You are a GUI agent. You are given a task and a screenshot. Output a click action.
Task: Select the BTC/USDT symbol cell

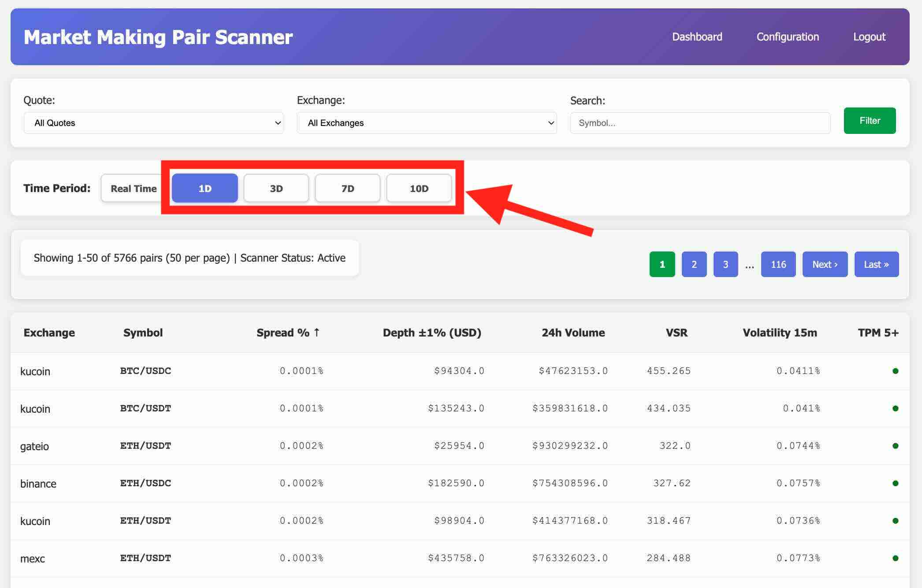click(x=145, y=408)
